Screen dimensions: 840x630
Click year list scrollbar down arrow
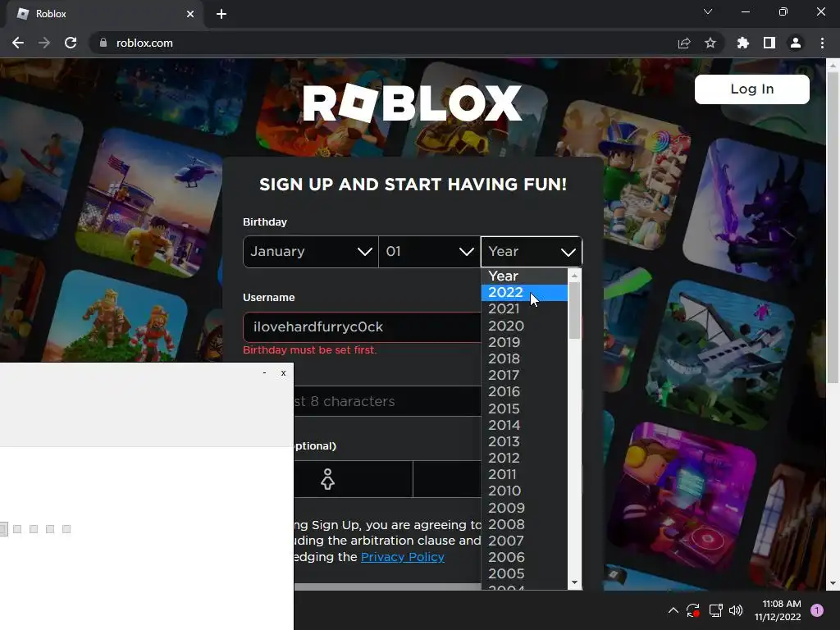coord(574,582)
